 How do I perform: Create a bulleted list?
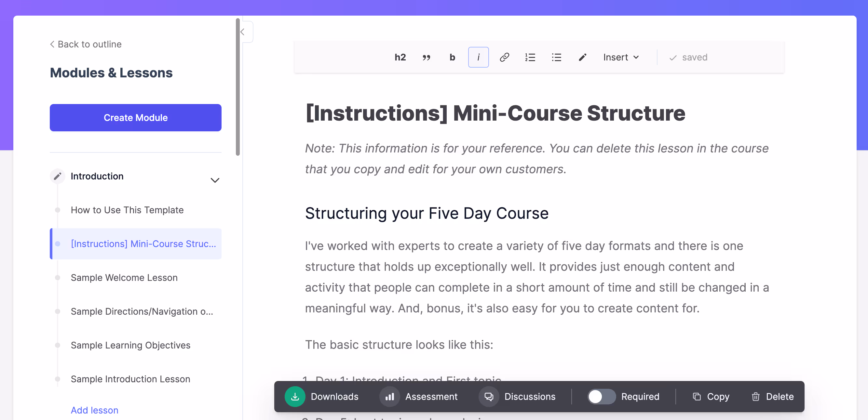[x=556, y=57]
